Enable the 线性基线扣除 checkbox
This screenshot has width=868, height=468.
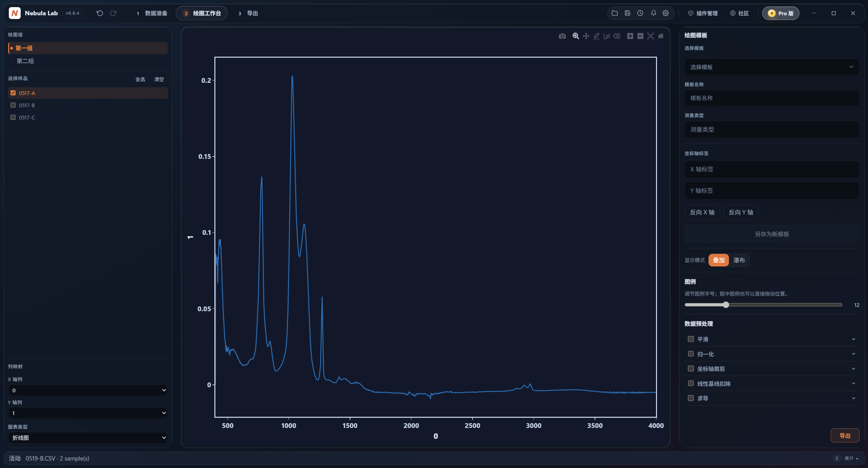pyautogui.click(x=690, y=383)
